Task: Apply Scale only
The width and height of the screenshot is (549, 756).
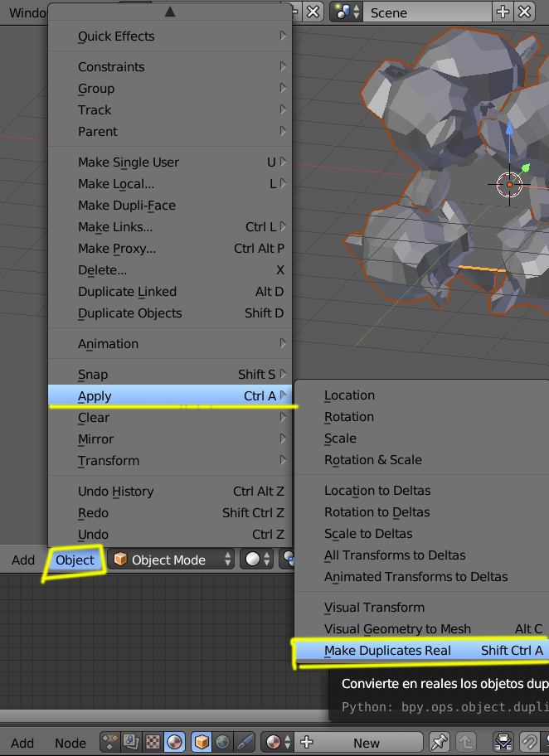Action: (x=422, y=438)
